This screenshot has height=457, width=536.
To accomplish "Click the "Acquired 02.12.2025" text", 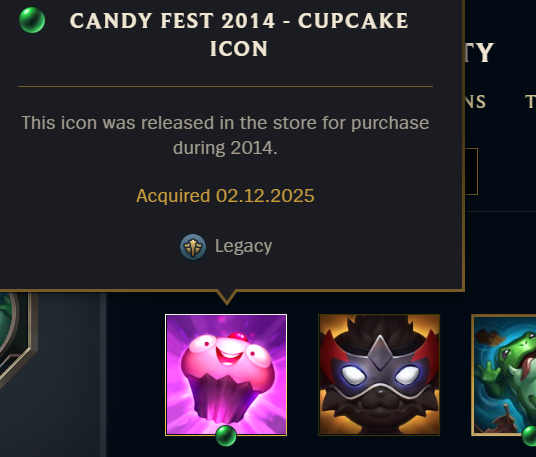I will coord(225,196).
